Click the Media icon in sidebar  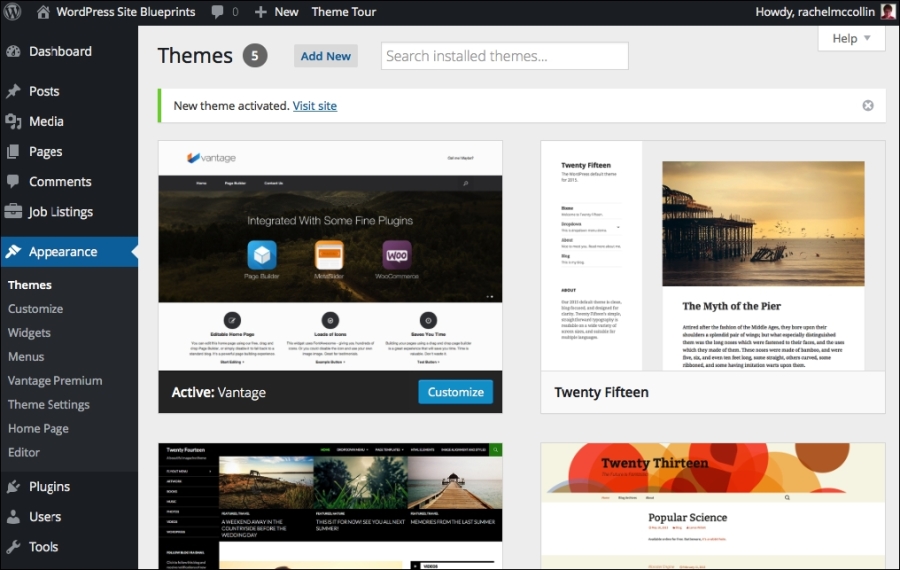click(13, 121)
